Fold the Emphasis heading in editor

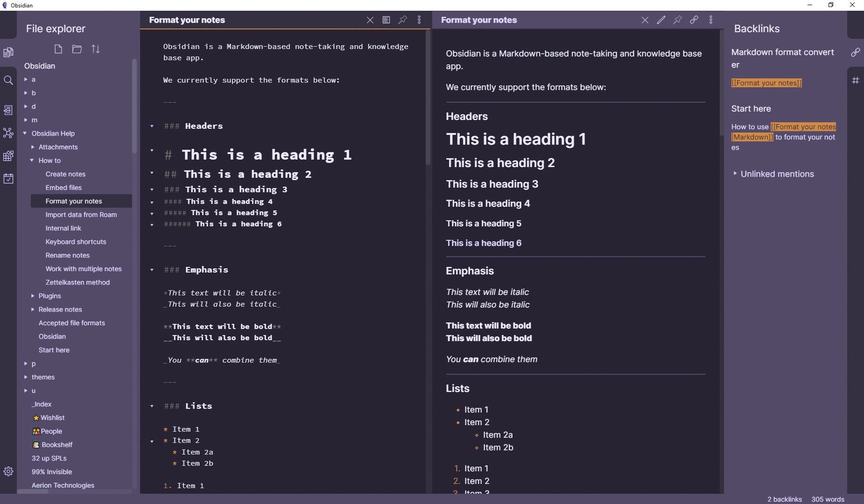pyautogui.click(x=152, y=270)
